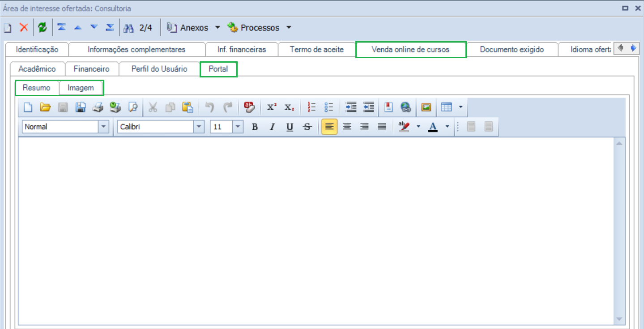Decrease paragraph indent
This screenshot has width=644, height=329.
369,107
